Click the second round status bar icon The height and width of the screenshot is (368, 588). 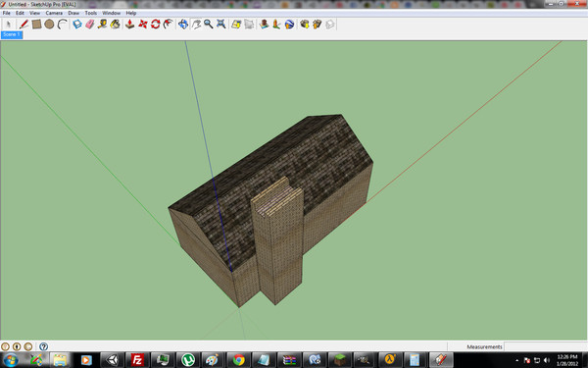coord(17,346)
